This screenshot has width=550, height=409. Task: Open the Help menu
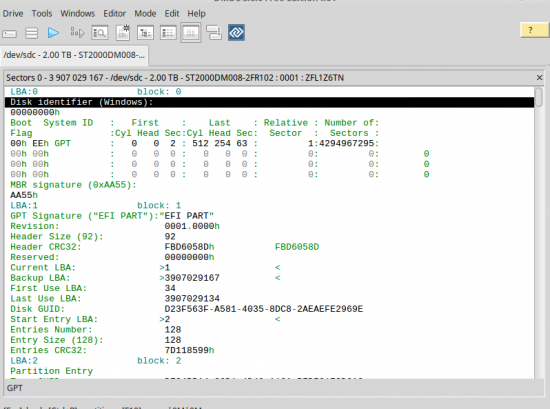point(196,14)
